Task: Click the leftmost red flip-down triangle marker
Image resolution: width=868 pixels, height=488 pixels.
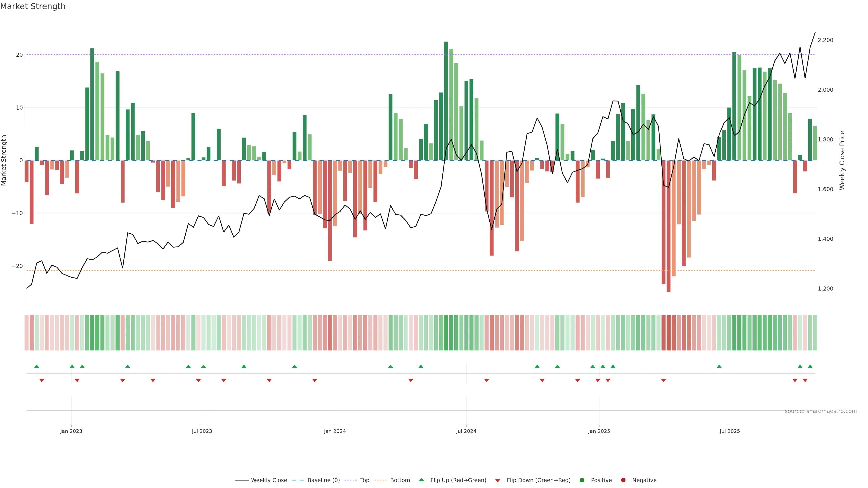Action: [x=42, y=380]
